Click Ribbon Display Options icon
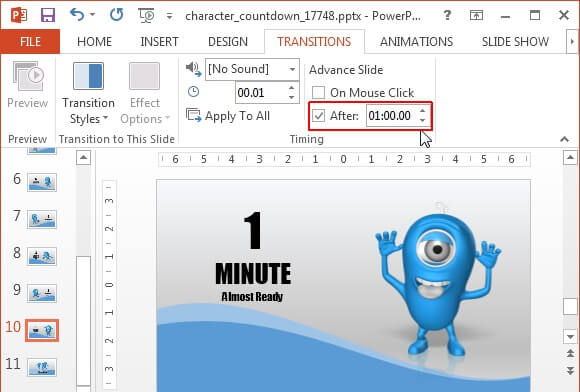The height and width of the screenshot is (392, 580). [476, 16]
